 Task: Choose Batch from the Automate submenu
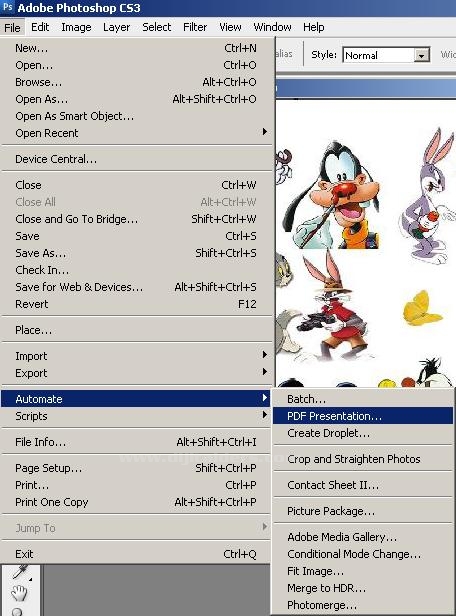coord(363,399)
